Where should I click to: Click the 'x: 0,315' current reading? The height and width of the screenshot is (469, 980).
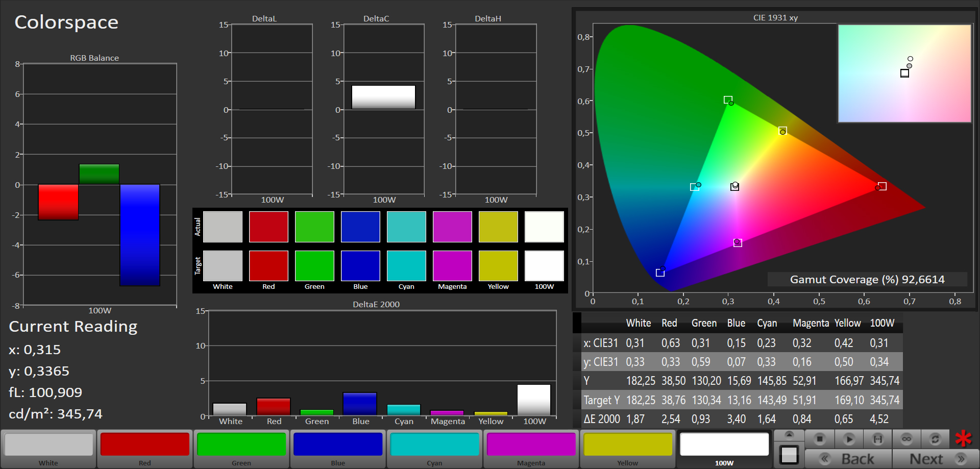35,350
